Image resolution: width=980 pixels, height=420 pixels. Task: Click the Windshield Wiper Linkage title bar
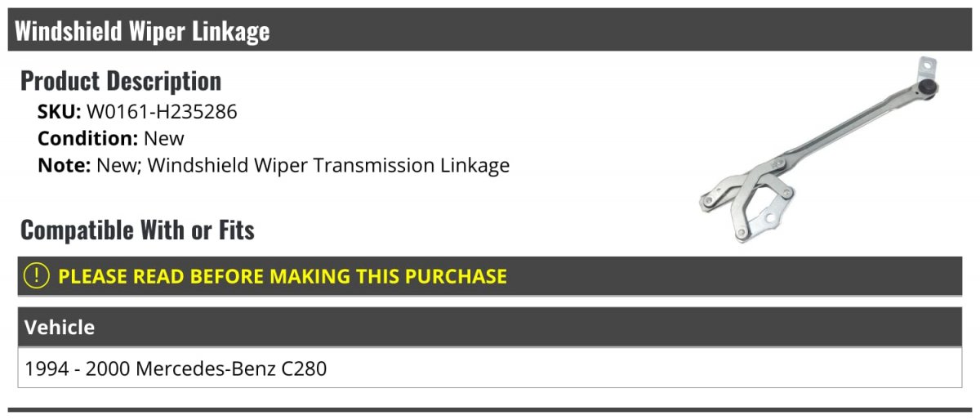tap(490, 30)
